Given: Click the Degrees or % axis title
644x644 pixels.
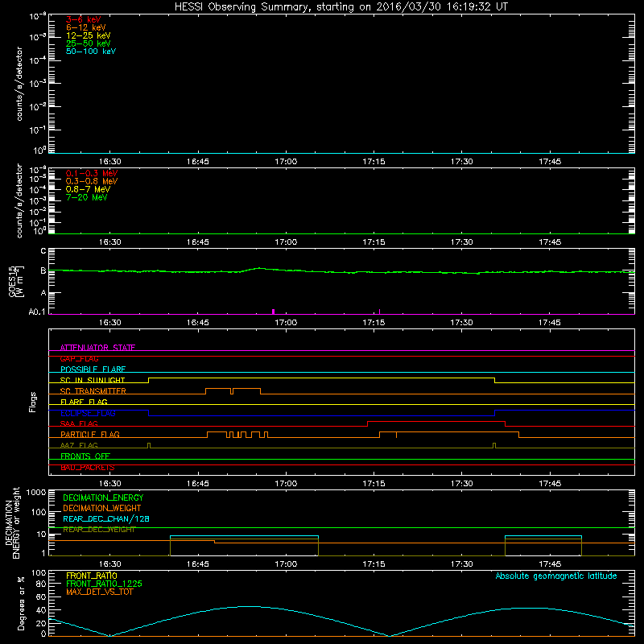Looking at the screenshot, I should (x=21, y=603).
